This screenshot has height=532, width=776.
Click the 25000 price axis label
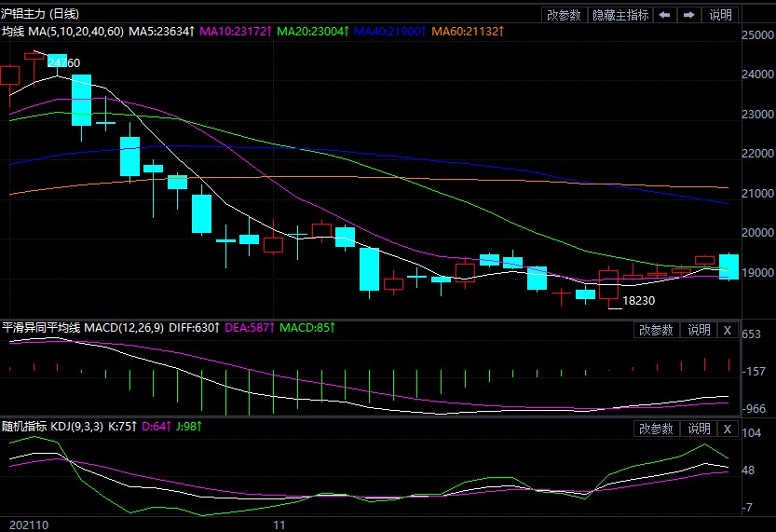pos(757,35)
